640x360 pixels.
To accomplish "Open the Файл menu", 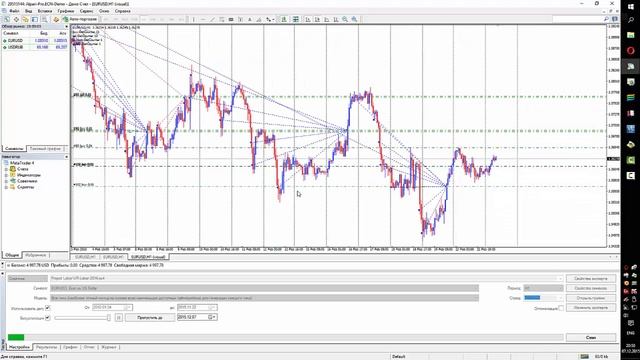I will (14, 11).
